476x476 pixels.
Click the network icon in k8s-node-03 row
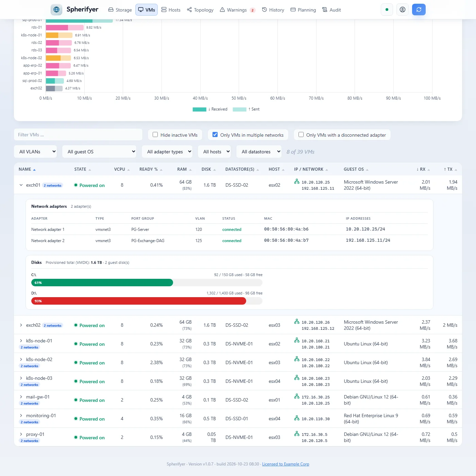[x=297, y=378]
